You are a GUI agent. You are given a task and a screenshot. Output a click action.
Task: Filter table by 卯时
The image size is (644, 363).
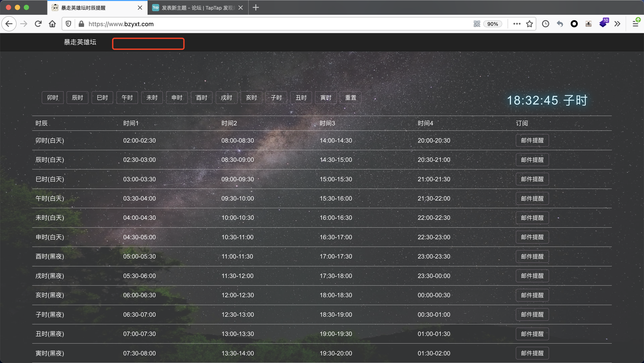pos(53,98)
